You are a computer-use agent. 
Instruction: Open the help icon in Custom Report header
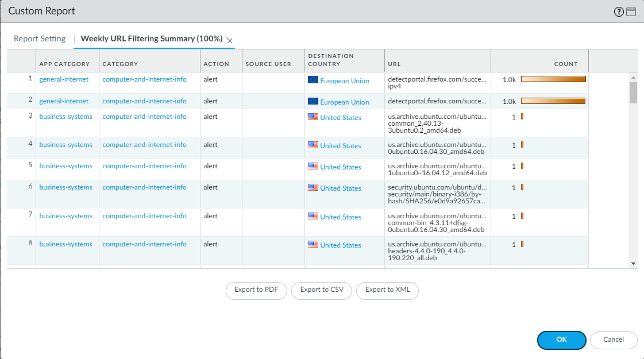(619, 12)
